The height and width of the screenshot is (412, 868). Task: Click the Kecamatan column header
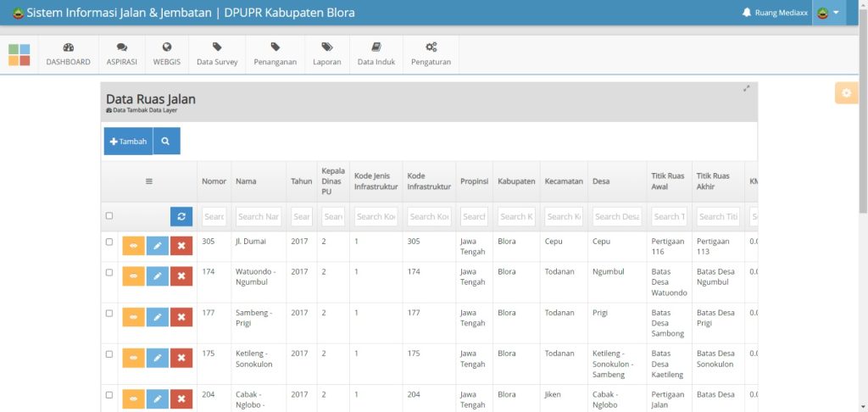pyautogui.click(x=564, y=181)
